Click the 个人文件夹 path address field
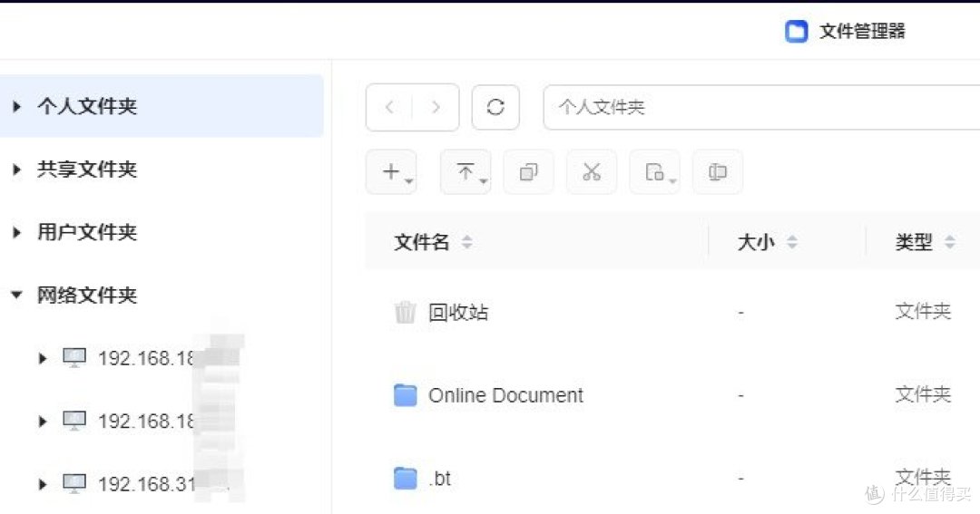This screenshot has height=514, width=980. [761, 107]
